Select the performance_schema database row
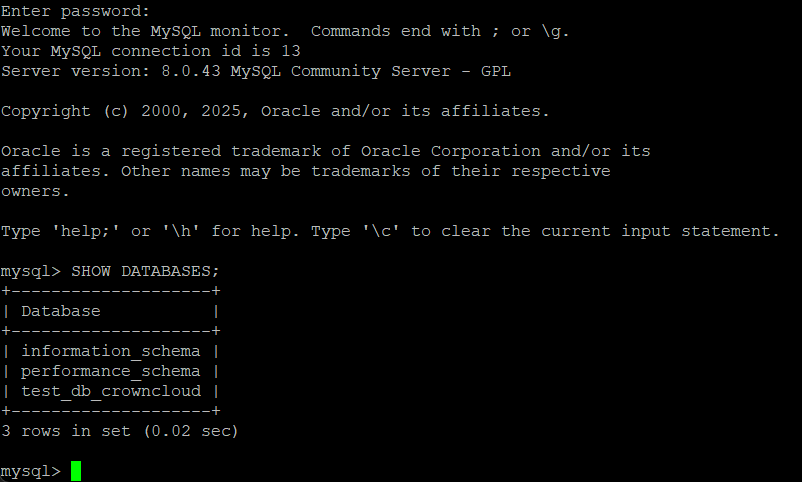The height and width of the screenshot is (482, 802). (x=110, y=371)
